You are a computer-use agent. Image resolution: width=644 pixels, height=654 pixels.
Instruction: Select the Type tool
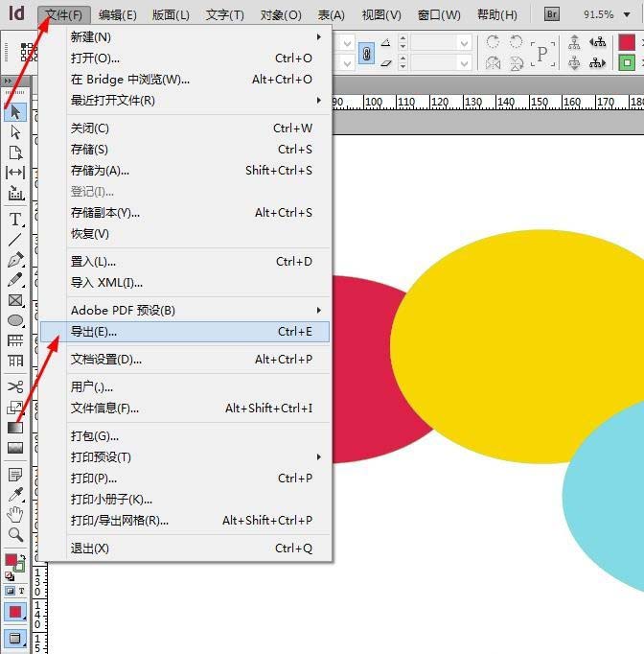(x=15, y=220)
